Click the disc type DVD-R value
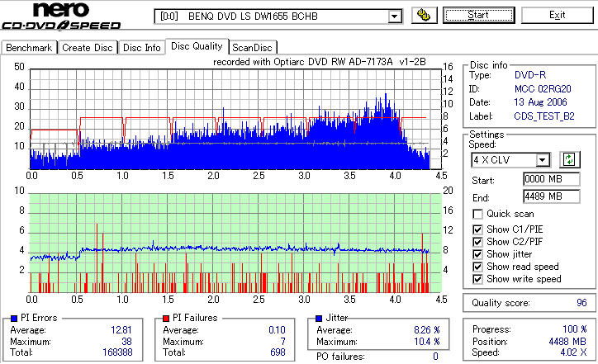 [x=530, y=75]
